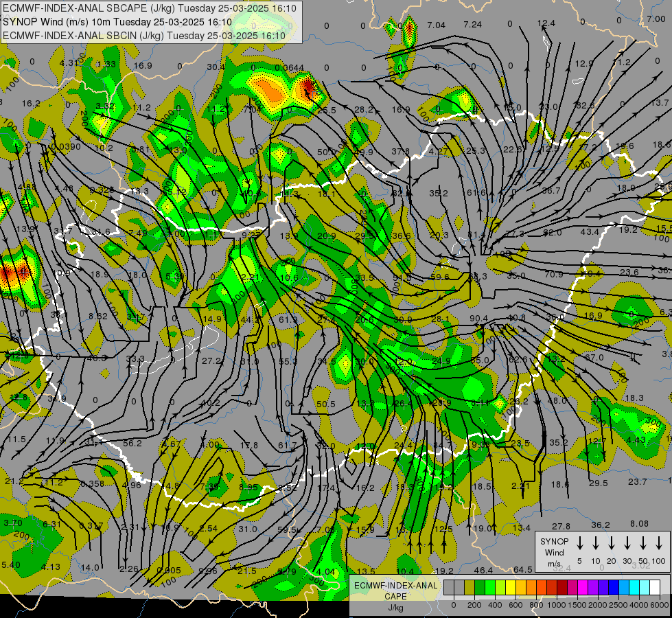Click the 37.8 value on the map
Viewport: 672px width, 618px height.
400,151
